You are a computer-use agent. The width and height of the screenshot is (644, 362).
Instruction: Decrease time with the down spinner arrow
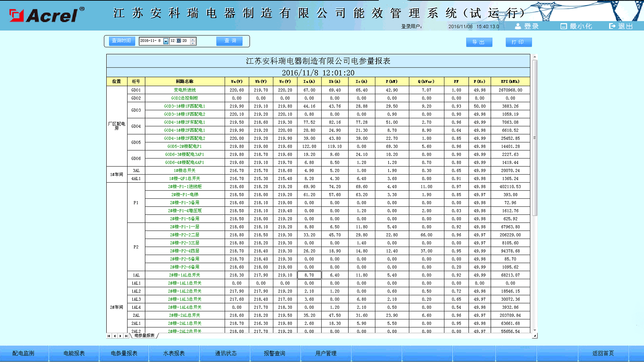(x=193, y=43)
